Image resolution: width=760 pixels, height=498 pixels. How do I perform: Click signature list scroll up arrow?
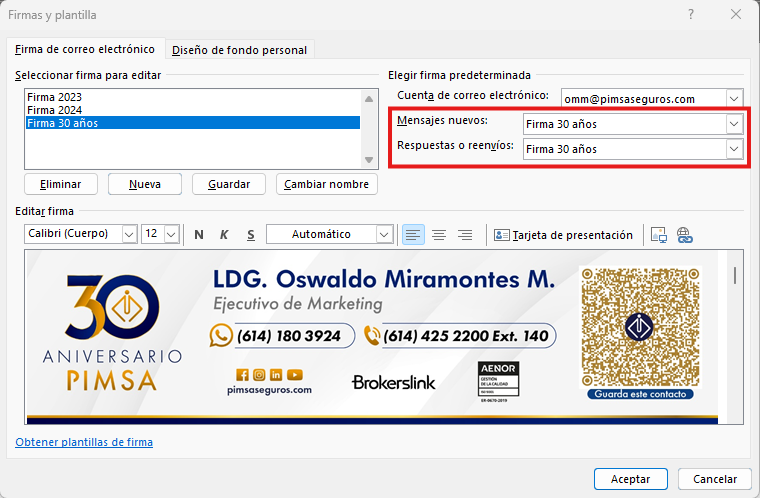(x=369, y=99)
